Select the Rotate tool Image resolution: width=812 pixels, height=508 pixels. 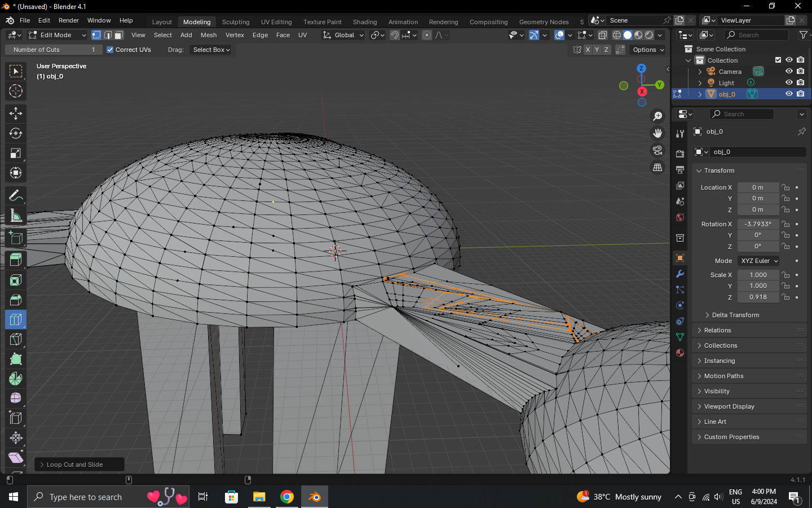click(16, 133)
